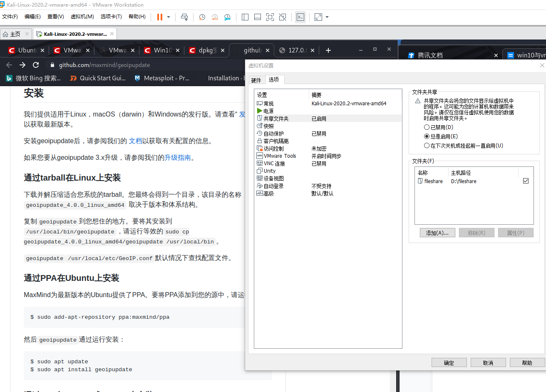Image resolution: width=546 pixels, height=392 pixels.
Task: Follow the 升级指南 link
Action: [x=178, y=158]
